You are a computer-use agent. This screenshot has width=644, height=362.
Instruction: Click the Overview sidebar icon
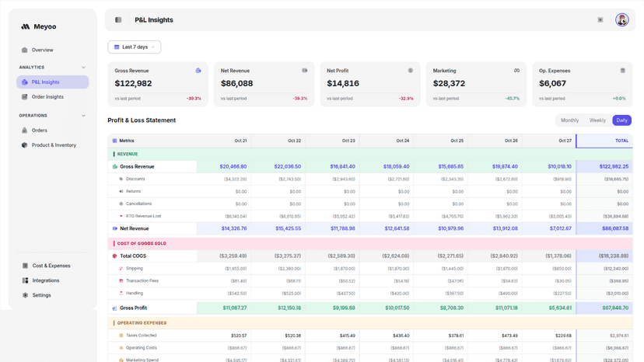25,50
